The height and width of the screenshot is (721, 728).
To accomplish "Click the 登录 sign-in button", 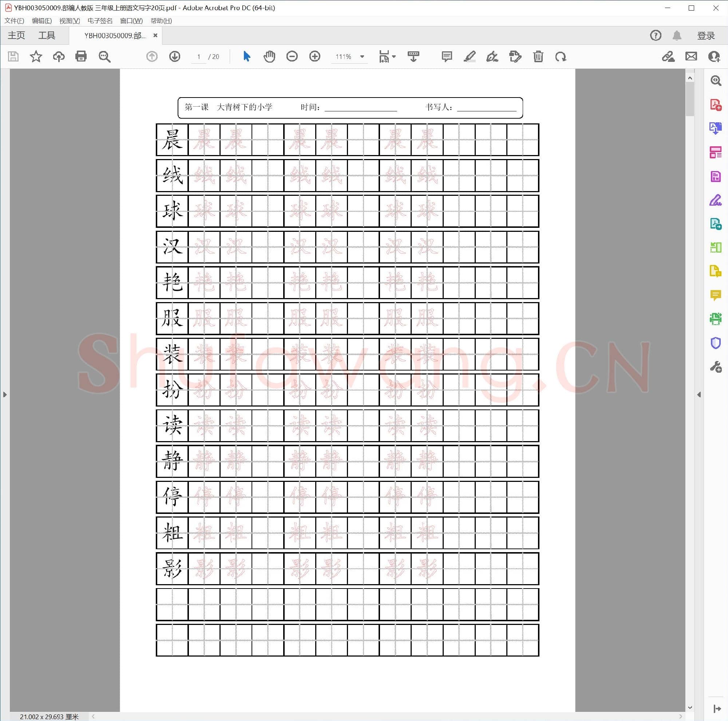I will pyautogui.click(x=706, y=35).
